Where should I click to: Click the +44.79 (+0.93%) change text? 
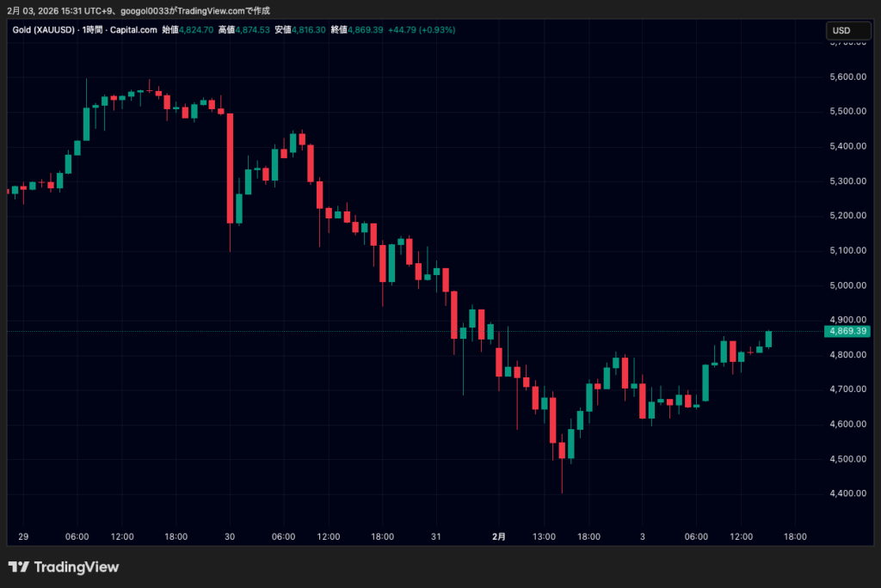click(x=422, y=30)
